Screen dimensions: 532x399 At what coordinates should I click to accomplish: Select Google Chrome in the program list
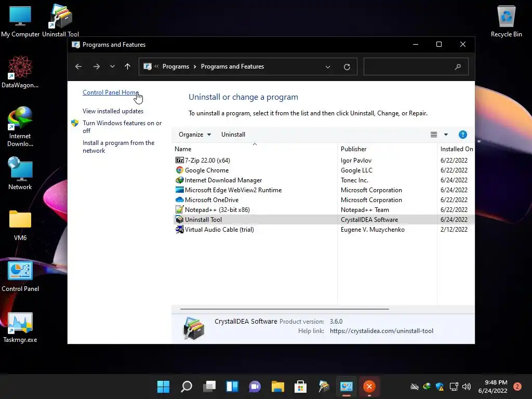click(324, 170)
